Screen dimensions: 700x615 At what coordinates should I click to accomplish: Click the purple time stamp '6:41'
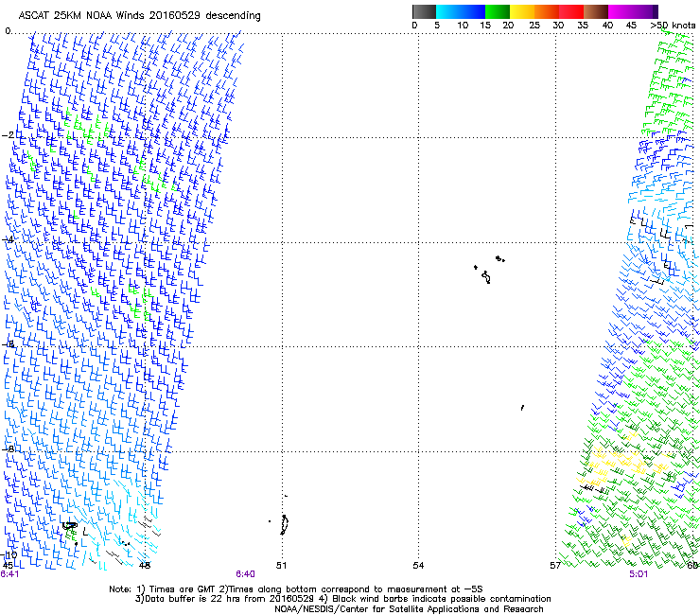(9, 574)
